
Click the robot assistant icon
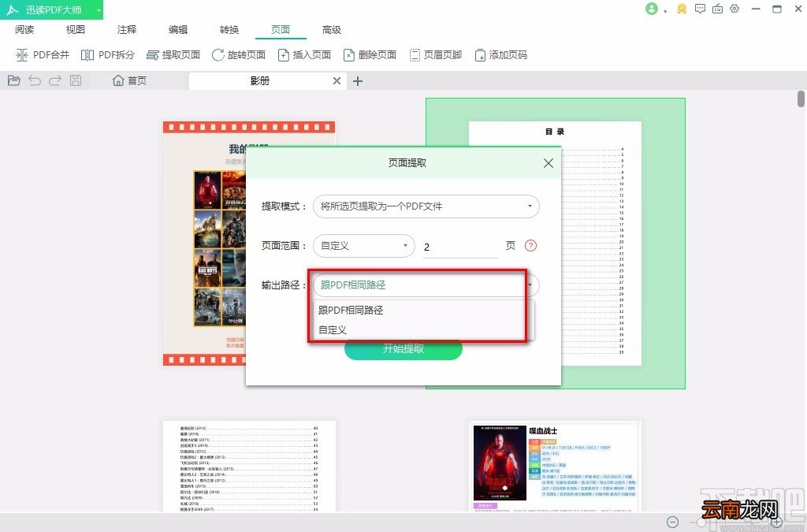(717, 9)
